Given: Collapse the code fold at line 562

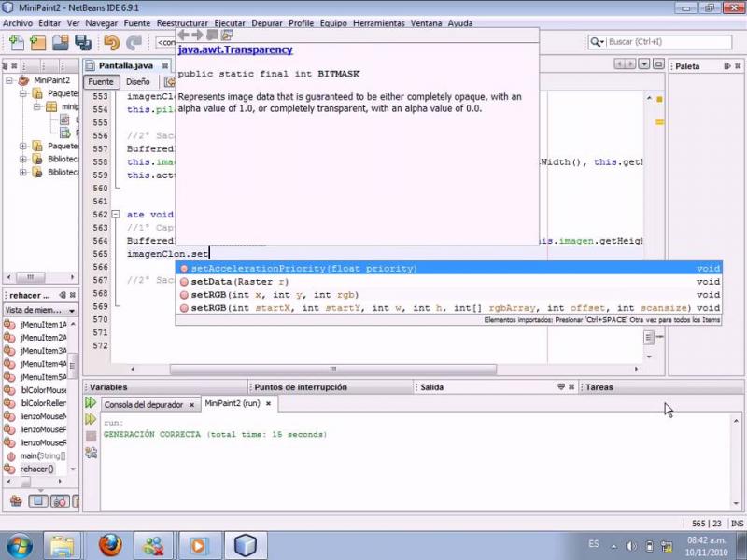Looking at the screenshot, I should (x=116, y=215).
